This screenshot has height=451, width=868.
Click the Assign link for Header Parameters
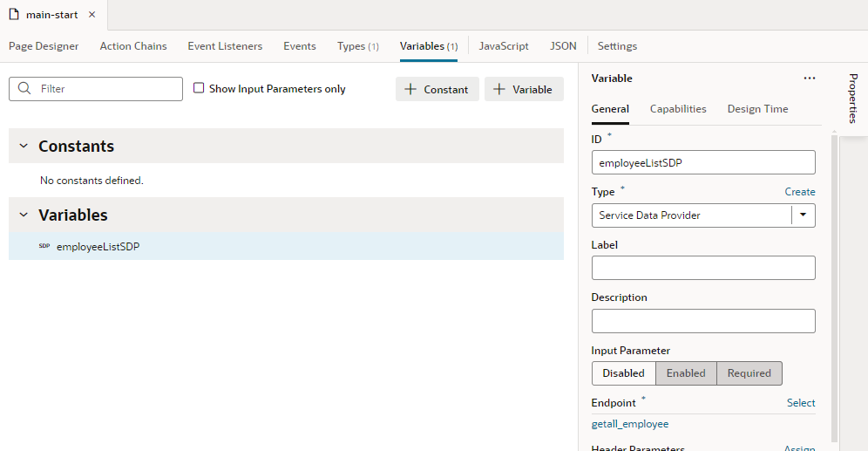pos(799,448)
